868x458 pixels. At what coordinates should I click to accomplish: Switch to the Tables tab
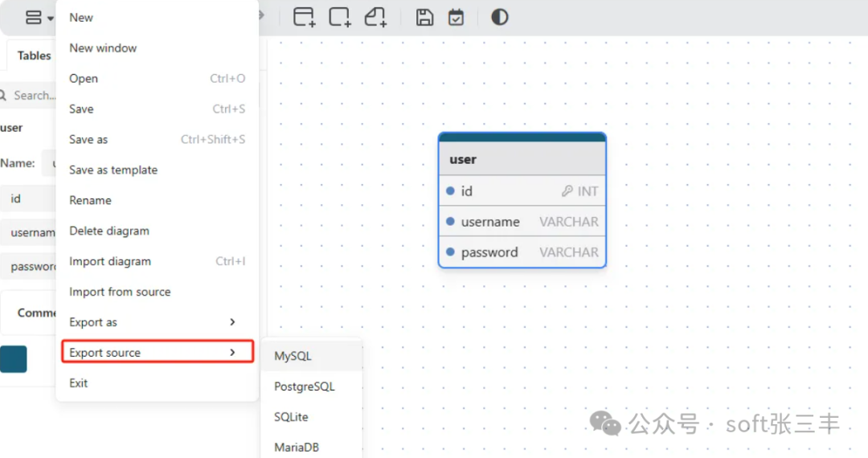tap(34, 55)
